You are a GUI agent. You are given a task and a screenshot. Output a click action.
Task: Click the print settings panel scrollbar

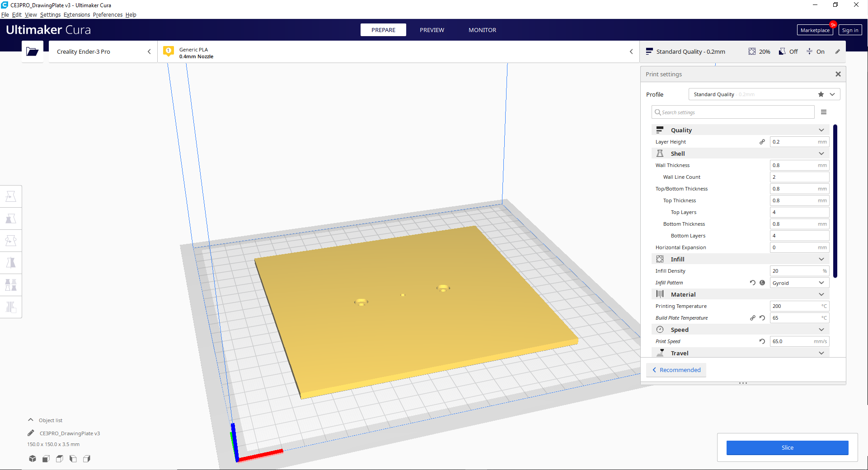point(835,201)
